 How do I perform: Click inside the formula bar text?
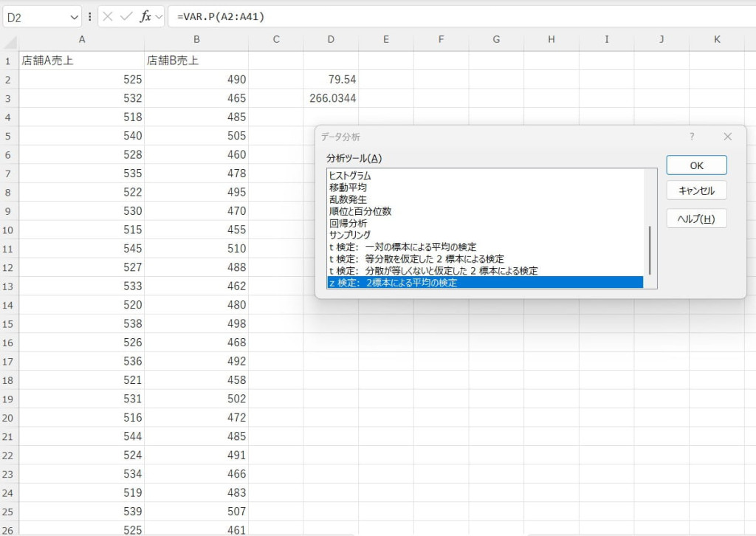pyautogui.click(x=443, y=16)
